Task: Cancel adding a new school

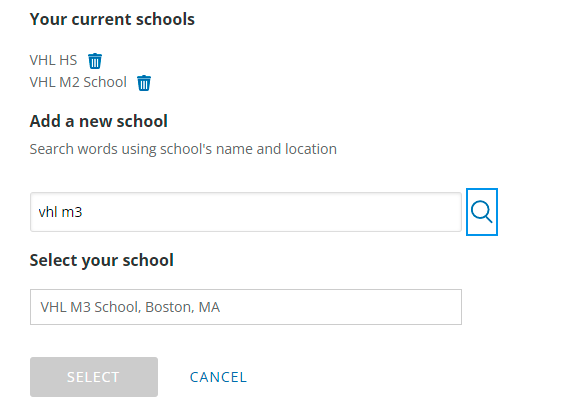Action: coord(218,377)
